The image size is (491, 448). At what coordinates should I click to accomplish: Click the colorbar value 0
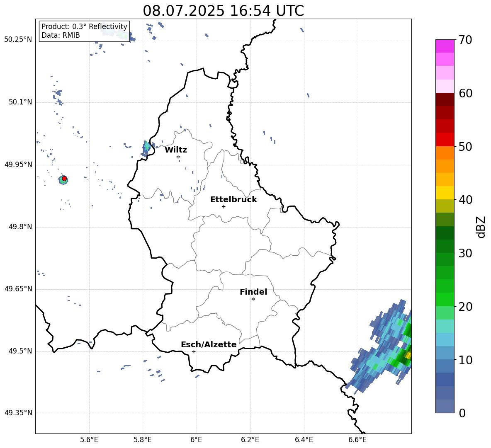pyautogui.click(x=462, y=413)
